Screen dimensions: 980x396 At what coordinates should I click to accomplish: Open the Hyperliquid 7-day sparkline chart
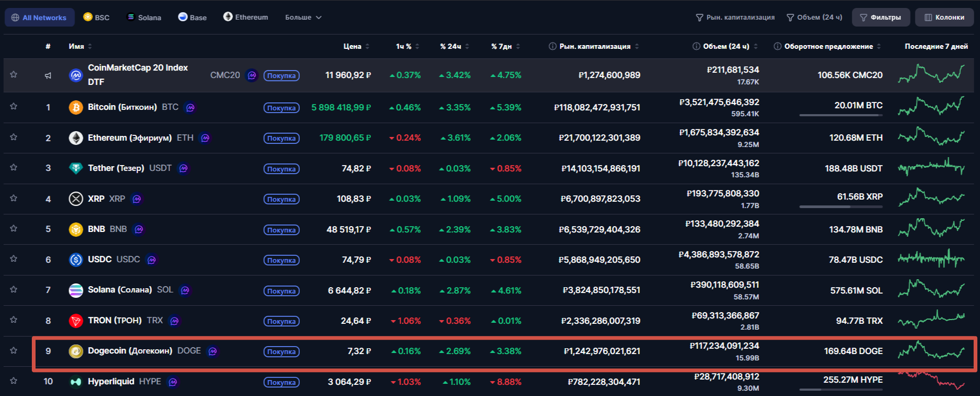tap(931, 381)
